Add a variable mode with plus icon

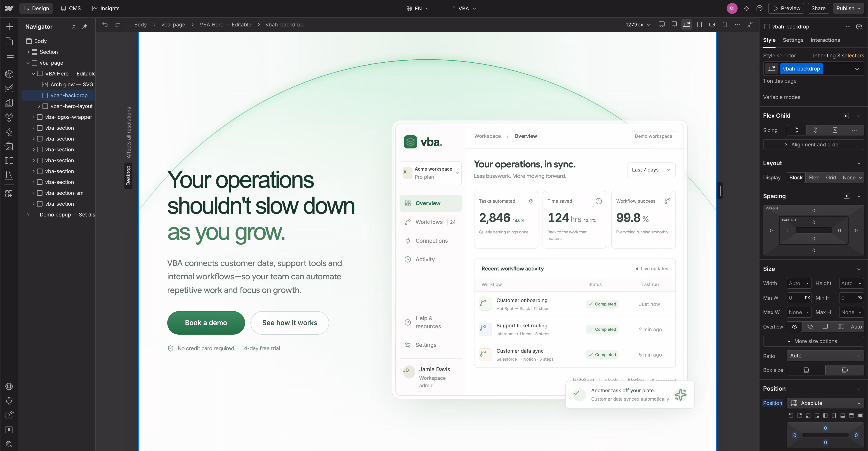coord(859,97)
